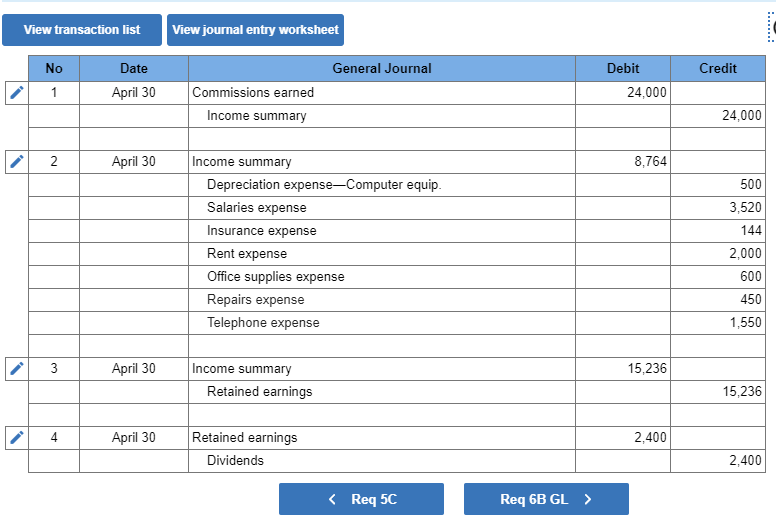Click the No column header
Viewport: 776px width, 526px height.
pos(54,68)
